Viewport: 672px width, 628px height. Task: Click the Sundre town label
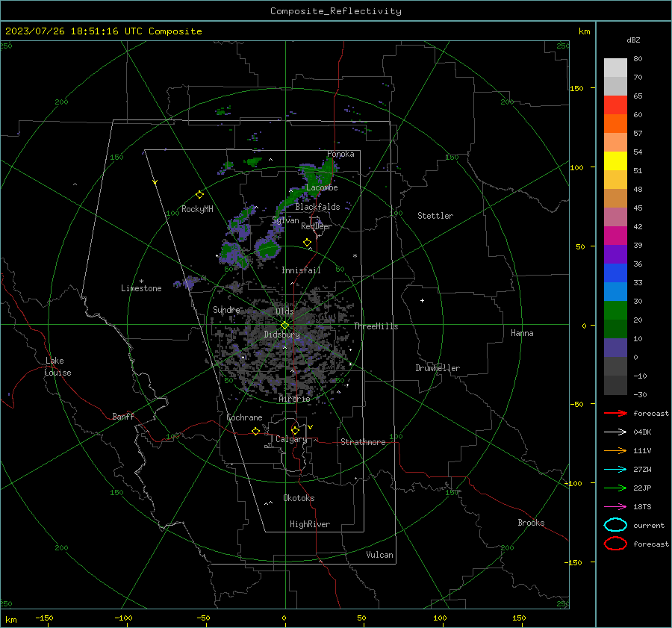pyautogui.click(x=226, y=309)
